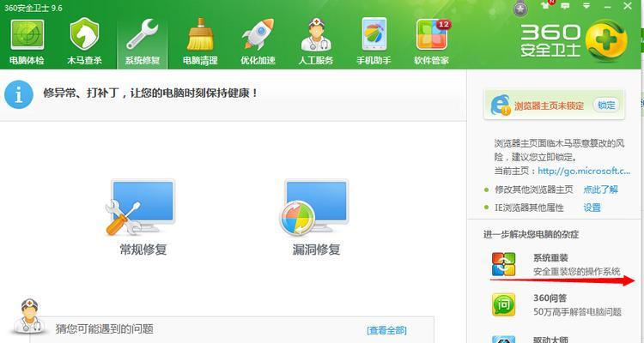
Task: Open the 系统重装 system reinstall icon
Action: click(x=503, y=264)
